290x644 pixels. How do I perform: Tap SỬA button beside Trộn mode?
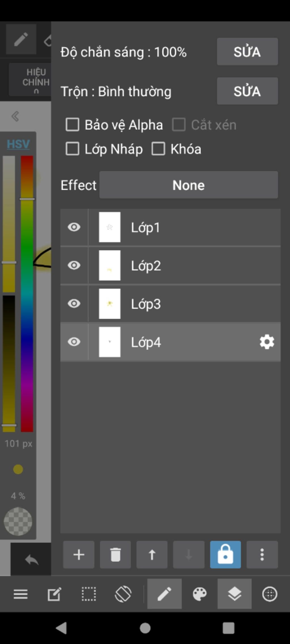pos(247,91)
